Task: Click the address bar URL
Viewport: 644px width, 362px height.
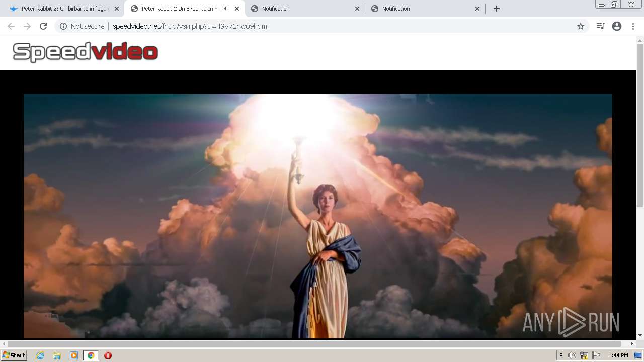Action: click(x=190, y=26)
